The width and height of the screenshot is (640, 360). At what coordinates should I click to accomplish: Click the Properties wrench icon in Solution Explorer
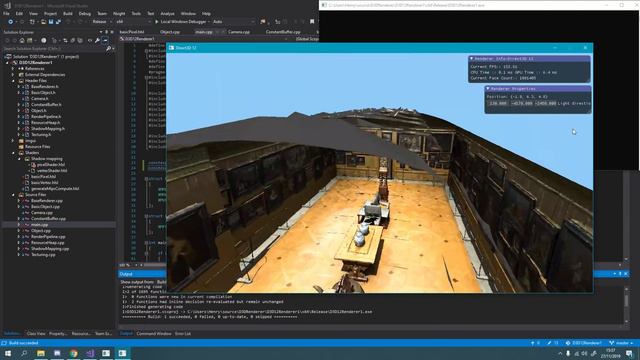click(x=97, y=40)
